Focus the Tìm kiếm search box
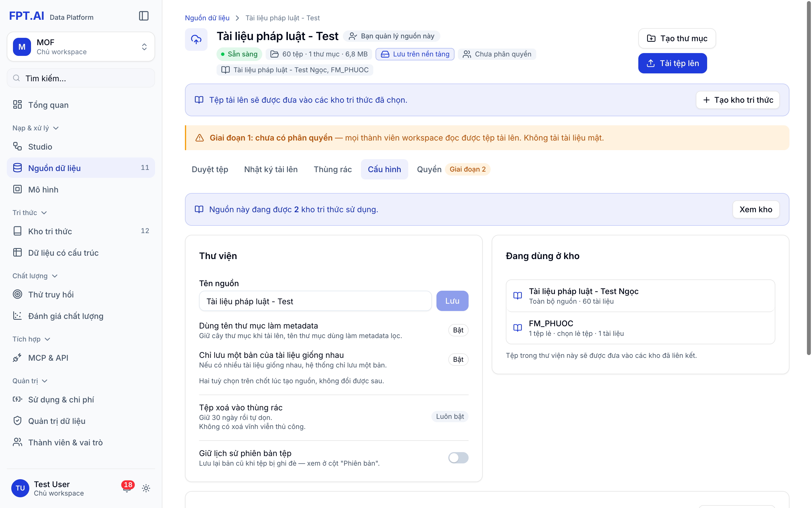 (x=81, y=78)
